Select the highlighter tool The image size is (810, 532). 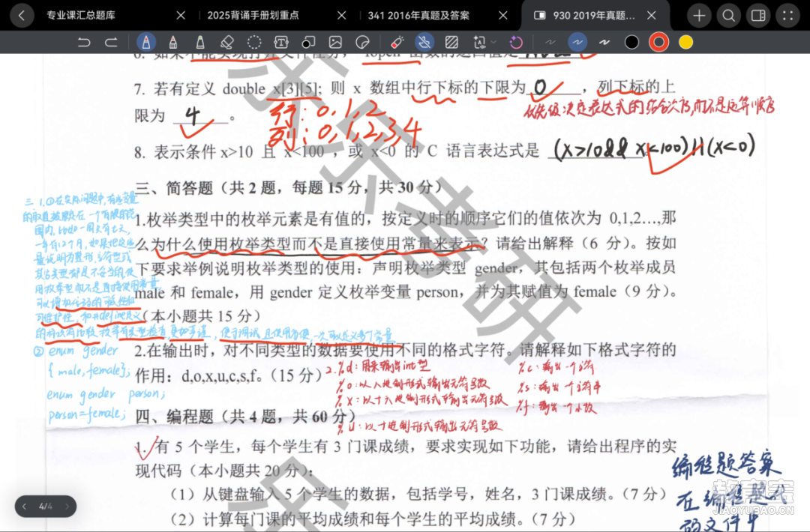point(199,43)
